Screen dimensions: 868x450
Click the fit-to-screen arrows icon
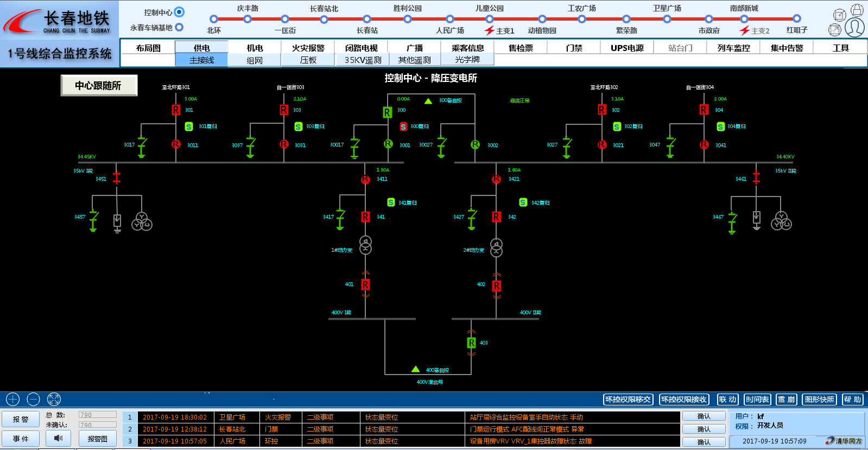pyautogui.click(x=54, y=400)
